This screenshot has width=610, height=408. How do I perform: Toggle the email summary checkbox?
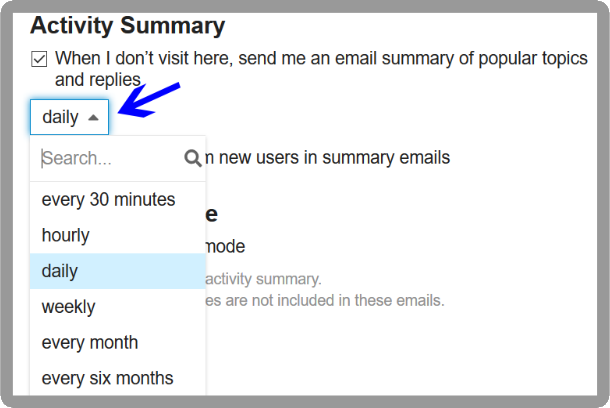39,59
